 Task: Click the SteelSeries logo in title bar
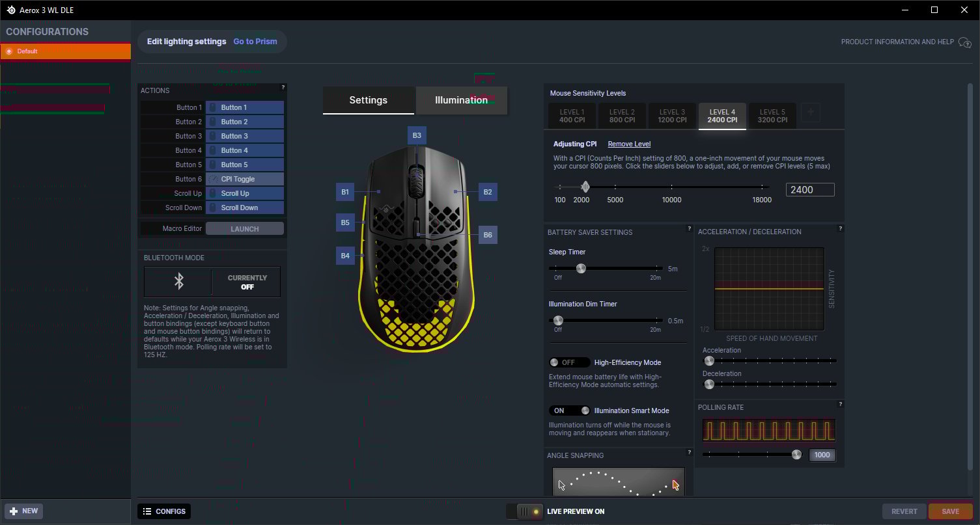point(11,10)
